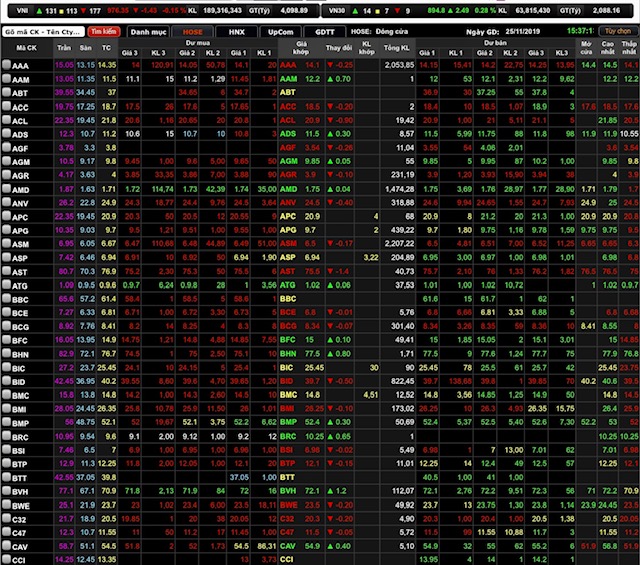This screenshot has height=565, width=640.
Task: Click VNI volume 189,316,343
Action: (x=222, y=10)
